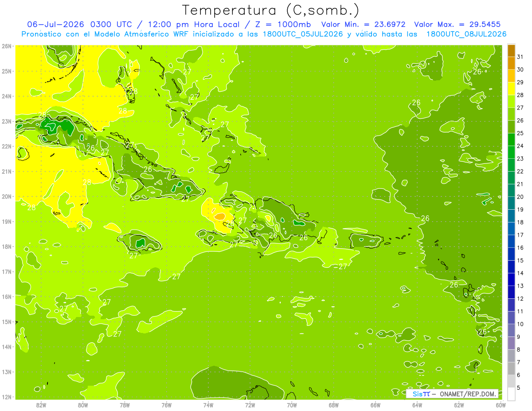Click the title "Temperatura (C,somb.)"
The height and width of the screenshot is (411, 532).
point(270,10)
